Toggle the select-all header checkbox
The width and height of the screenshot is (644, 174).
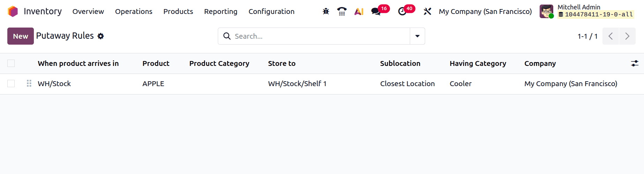(x=11, y=63)
